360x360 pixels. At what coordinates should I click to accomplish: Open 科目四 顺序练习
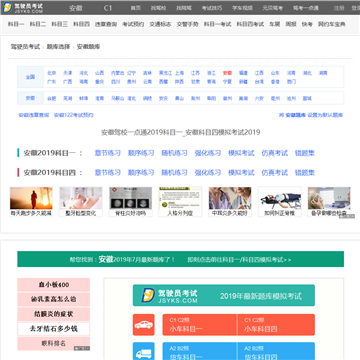pos(141,173)
